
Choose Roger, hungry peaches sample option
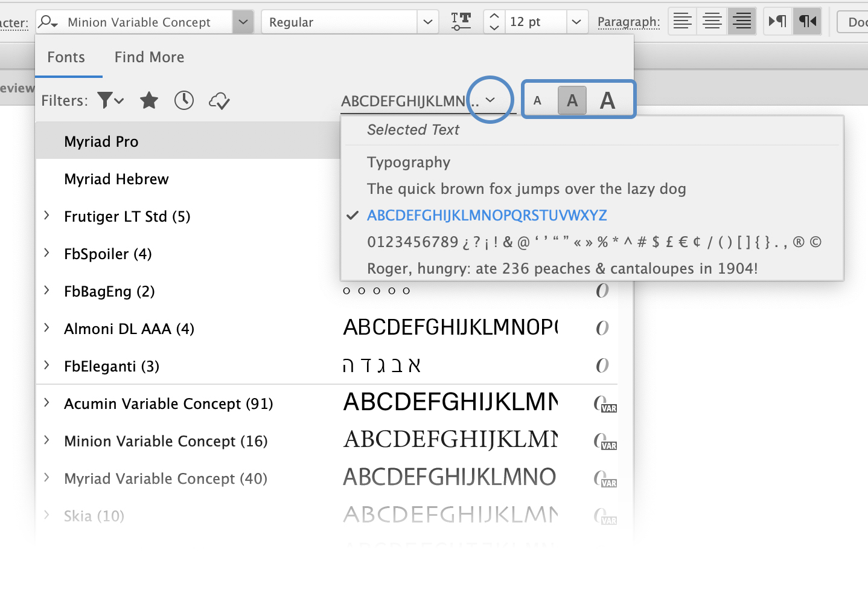[x=562, y=269]
